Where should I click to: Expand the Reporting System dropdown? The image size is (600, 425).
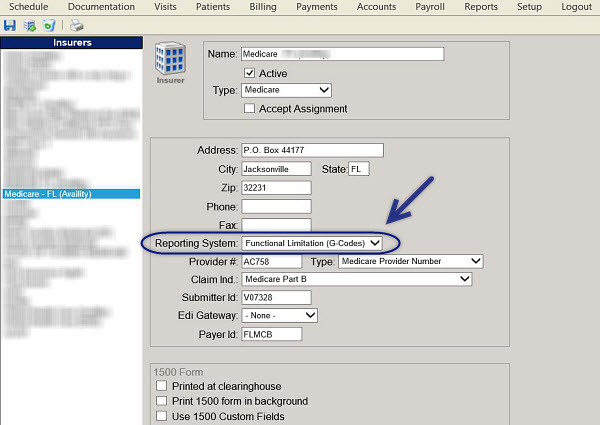click(312, 243)
